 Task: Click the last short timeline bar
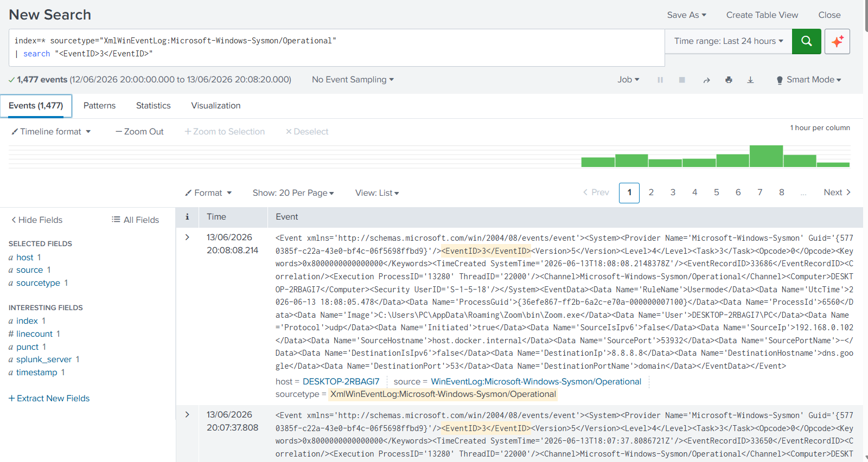click(x=833, y=165)
